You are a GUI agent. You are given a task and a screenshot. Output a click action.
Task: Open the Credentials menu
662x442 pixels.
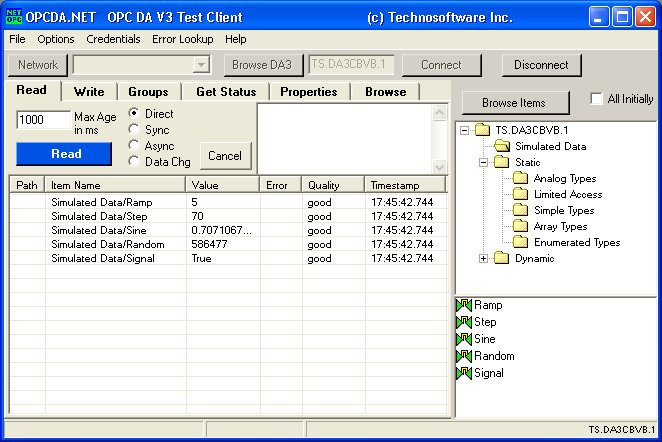[113, 39]
